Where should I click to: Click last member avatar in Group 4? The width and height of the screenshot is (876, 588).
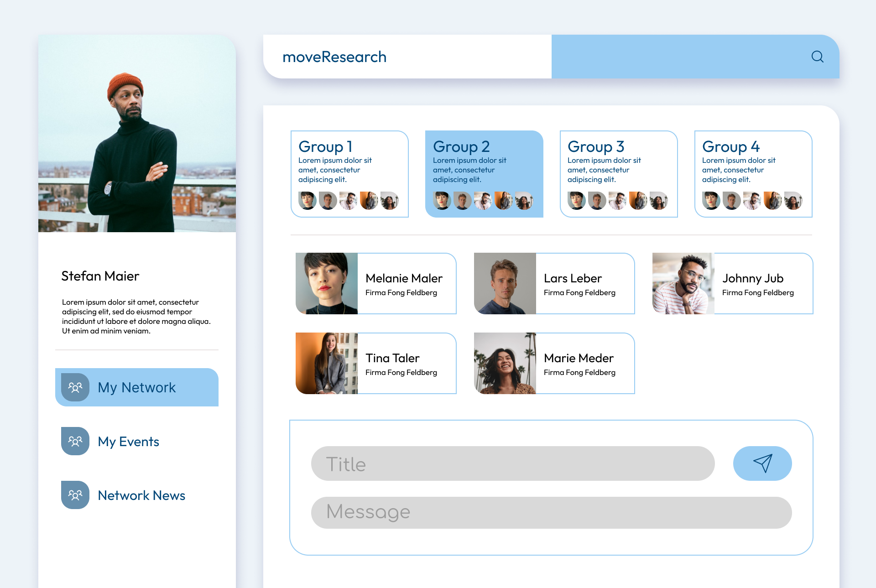click(x=793, y=200)
